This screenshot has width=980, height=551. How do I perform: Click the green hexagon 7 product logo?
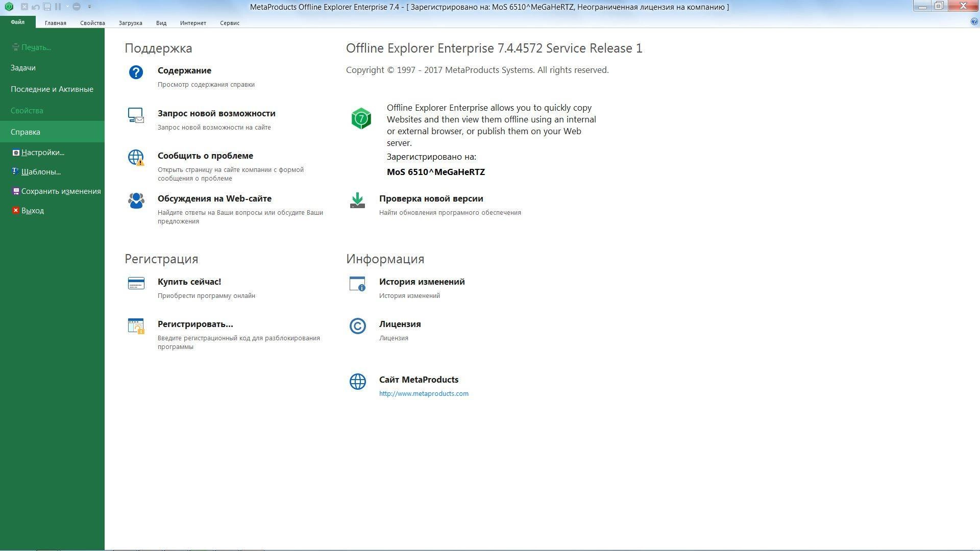point(361,118)
